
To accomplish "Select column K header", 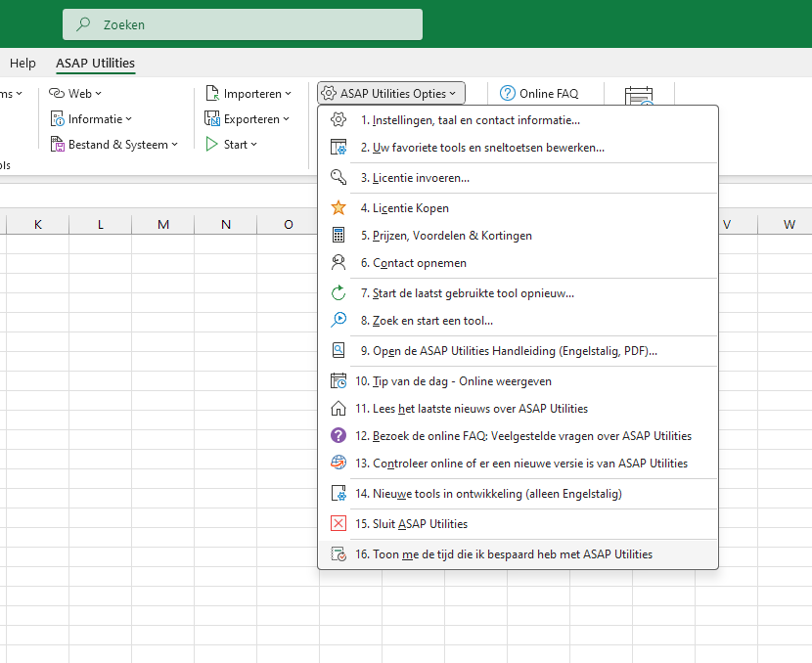I will (38, 224).
